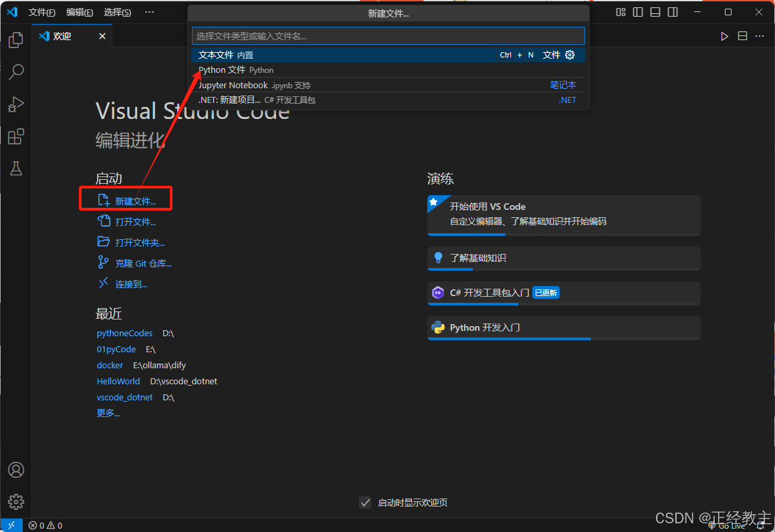Open the Extensions view

16,136
